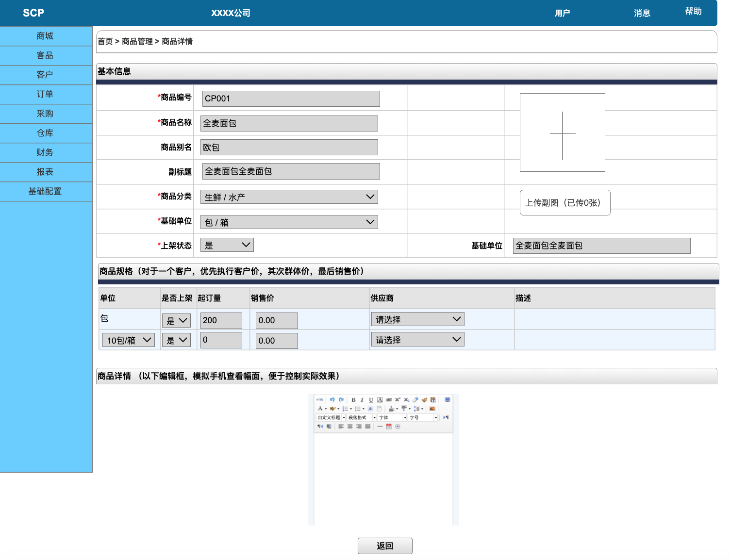
Task: Insert horizontal rule in editor
Action: [x=380, y=427]
